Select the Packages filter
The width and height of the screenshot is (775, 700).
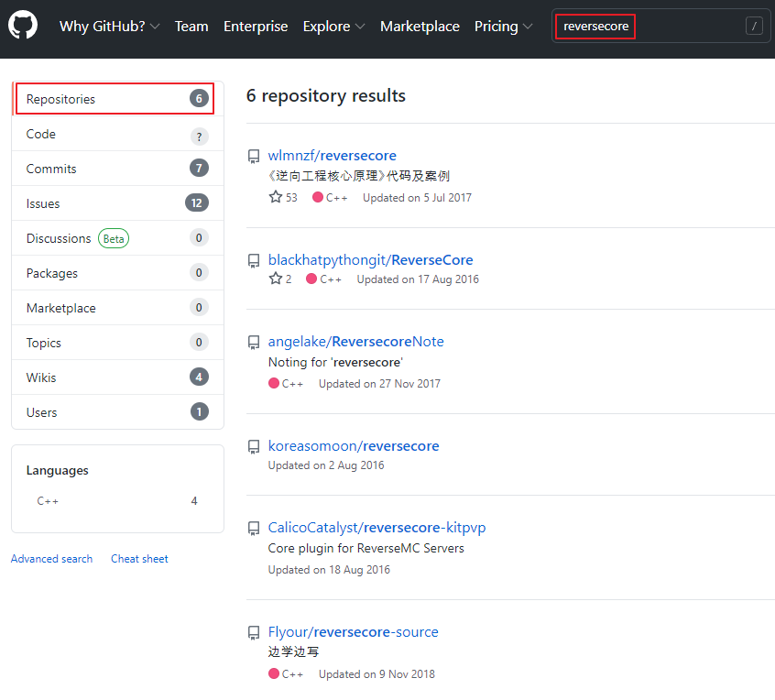tap(117, 273)
